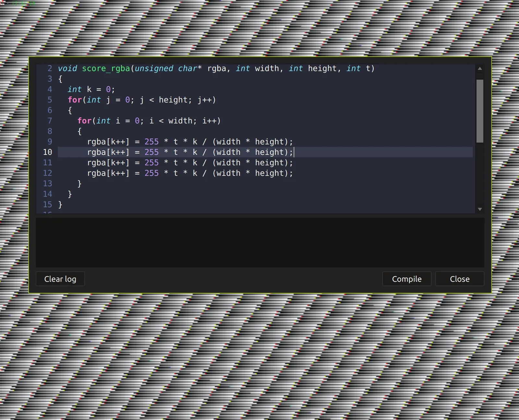Click the closing brace on line 15

tap(60, 204)
